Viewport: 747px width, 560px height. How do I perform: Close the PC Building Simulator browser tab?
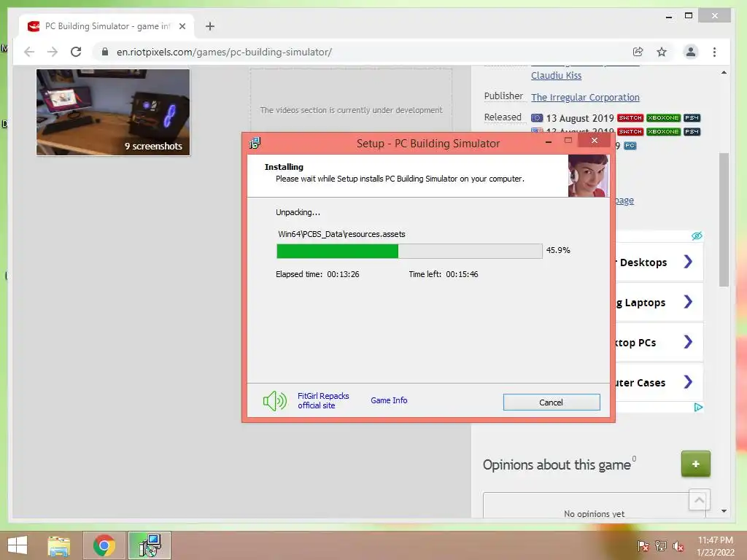click(x=182, y=27)
